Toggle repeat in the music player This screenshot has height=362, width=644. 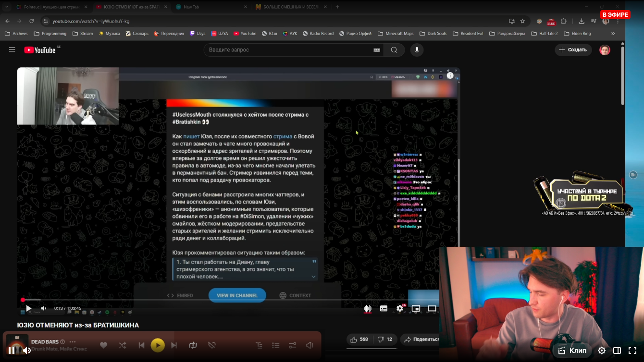(193, 345)
